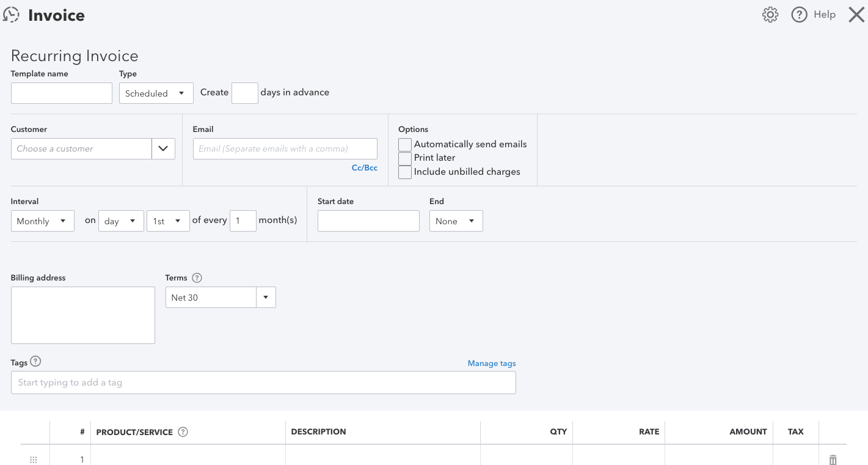Open the settings gear icon
868x465 pixels.
point(770,15)
